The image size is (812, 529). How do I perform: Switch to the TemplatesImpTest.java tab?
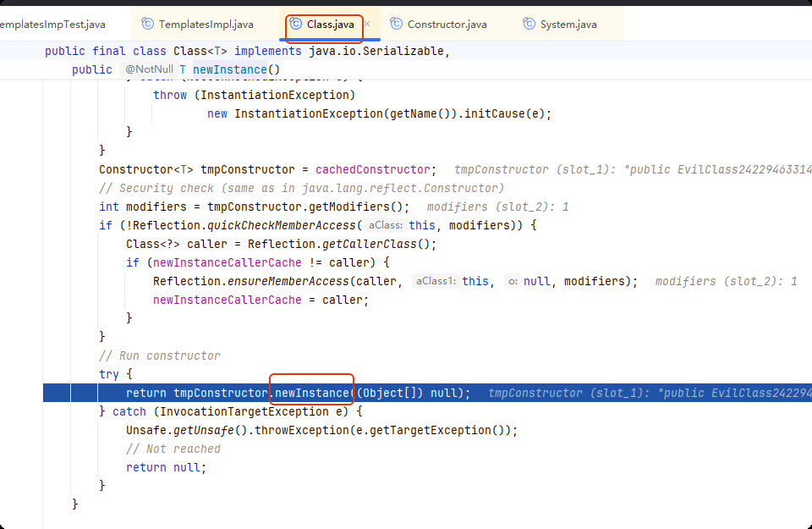coord(51,25)
